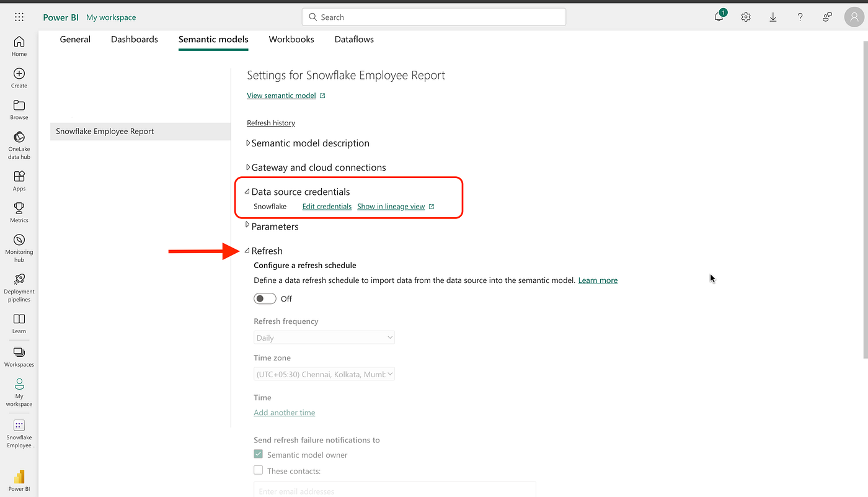Screen dimensions: 868x497
Task: Toggle Semantic model owner checkbox
Action: 259,454
